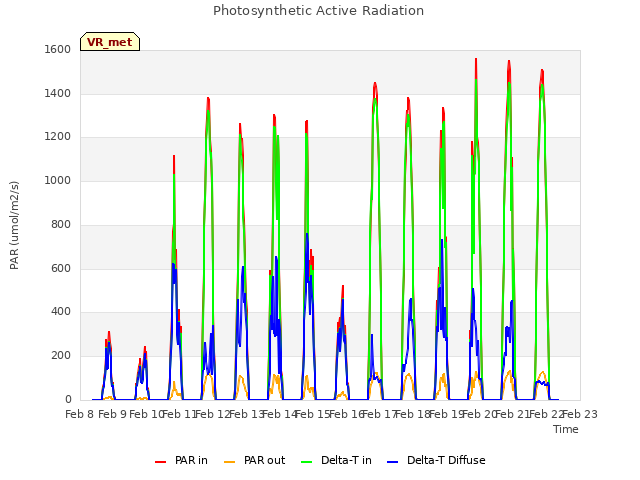Click the VR_met annotation label
640x480 pixels.
click(x=110, y=42)
